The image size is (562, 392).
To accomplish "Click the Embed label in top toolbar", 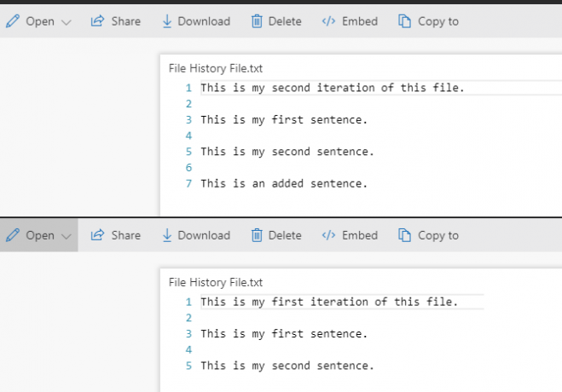I will coord(360,21).
